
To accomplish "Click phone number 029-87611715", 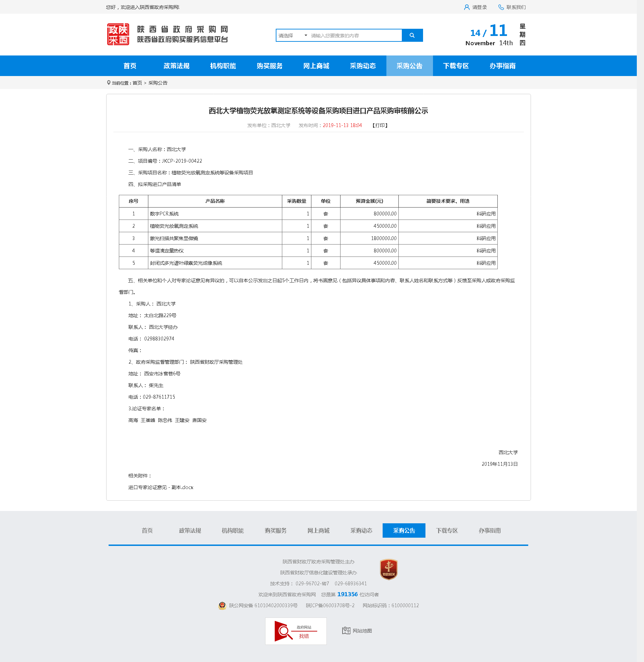I will pyautogui.click(x=159, y=397).
